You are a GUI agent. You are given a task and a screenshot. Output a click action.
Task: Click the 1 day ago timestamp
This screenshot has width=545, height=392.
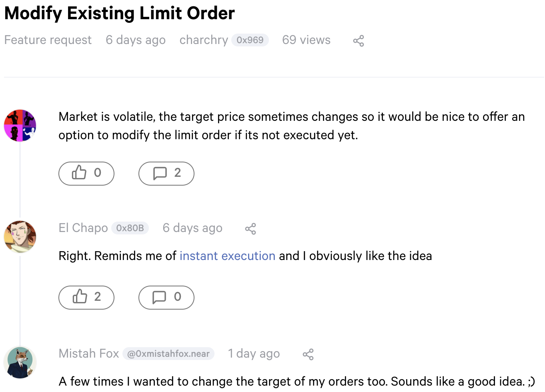click(254, 354)
